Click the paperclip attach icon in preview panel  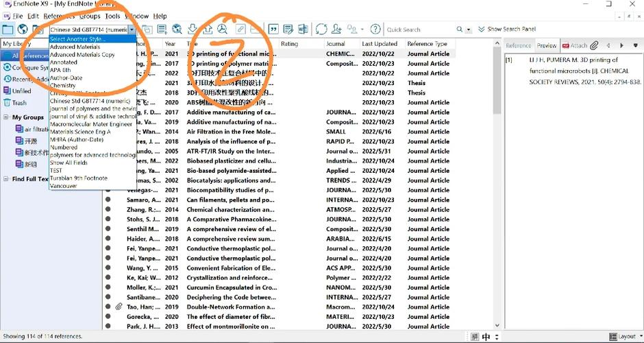(594, 45)
